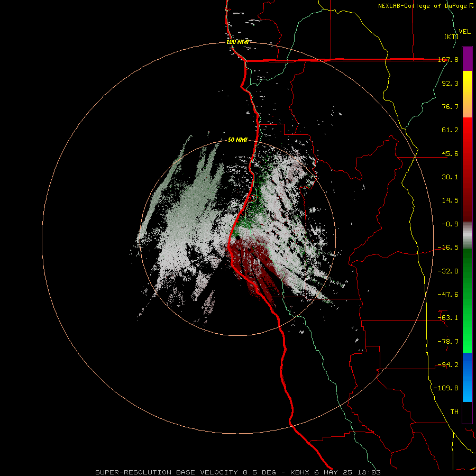Select the -47.6 scale value
Screen dimensions: 476x476
(448, 295)
